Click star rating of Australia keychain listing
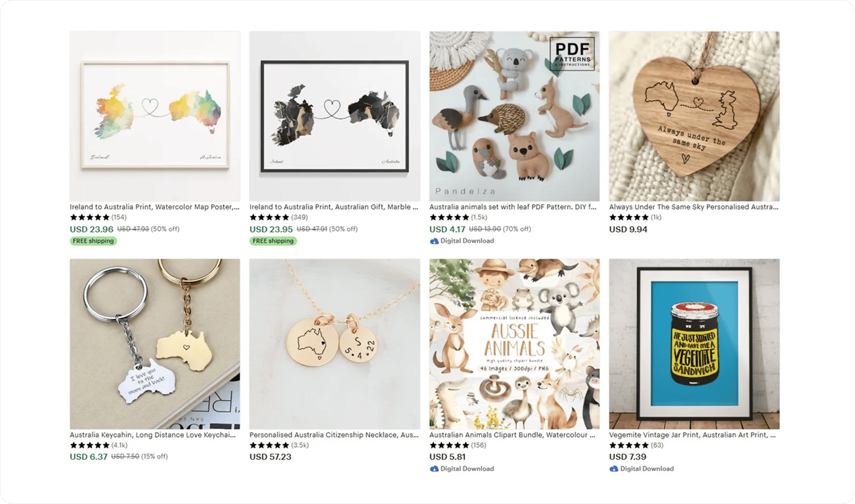 click(x=90, y=445)
